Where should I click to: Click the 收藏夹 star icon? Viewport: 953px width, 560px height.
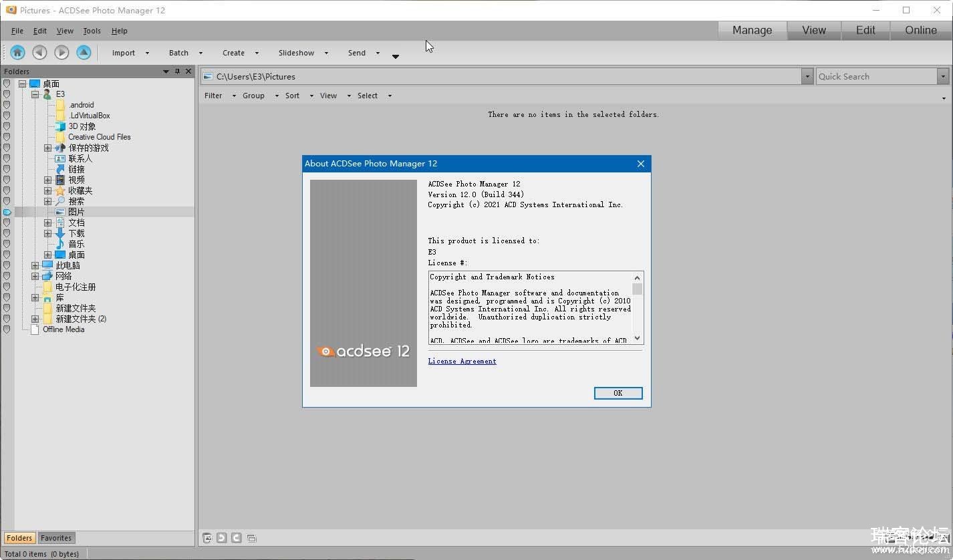(60, 190)
